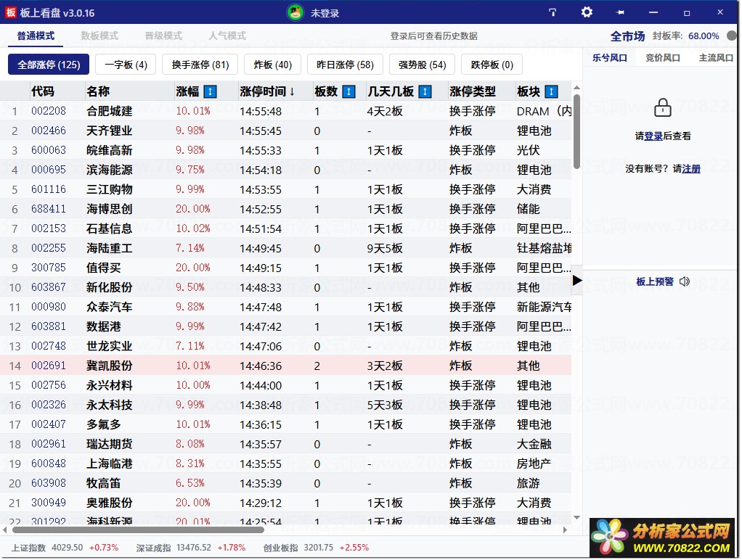The height and width of the screenshot is (560, 742).
Task: Click the frog avatar icon
Action: (x=295, y=12)
